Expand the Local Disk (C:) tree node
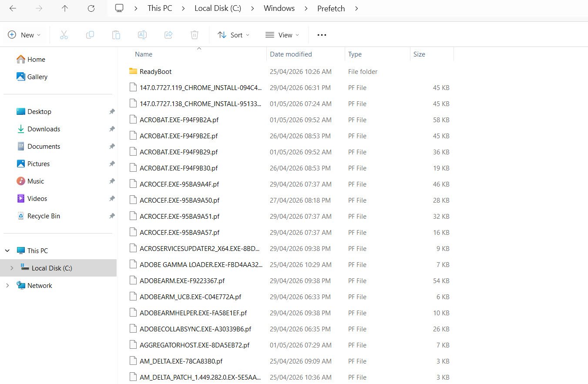The image size is (588, 384). (x=12, y=268)
